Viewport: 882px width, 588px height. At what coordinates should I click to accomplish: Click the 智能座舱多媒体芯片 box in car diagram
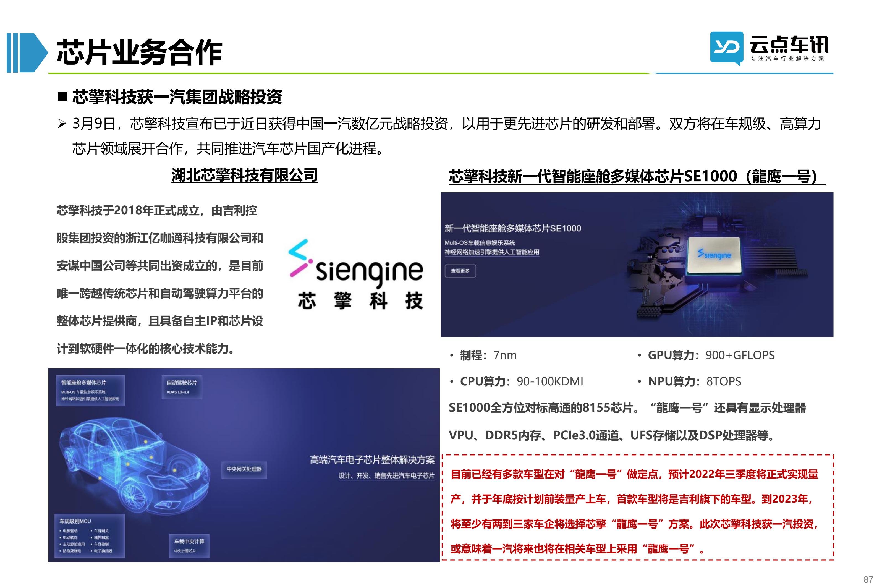pyautogui.click(x=90, y=390)
